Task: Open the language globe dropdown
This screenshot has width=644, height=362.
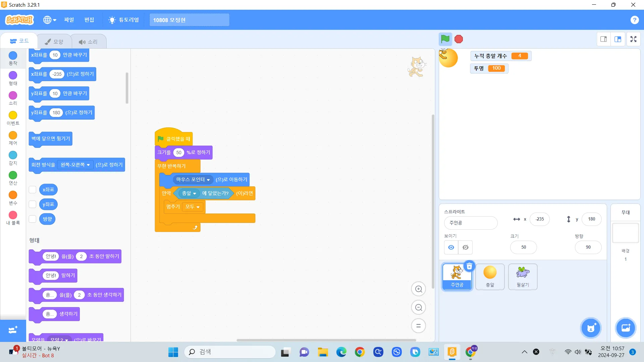Action: (x=49, y=20)
